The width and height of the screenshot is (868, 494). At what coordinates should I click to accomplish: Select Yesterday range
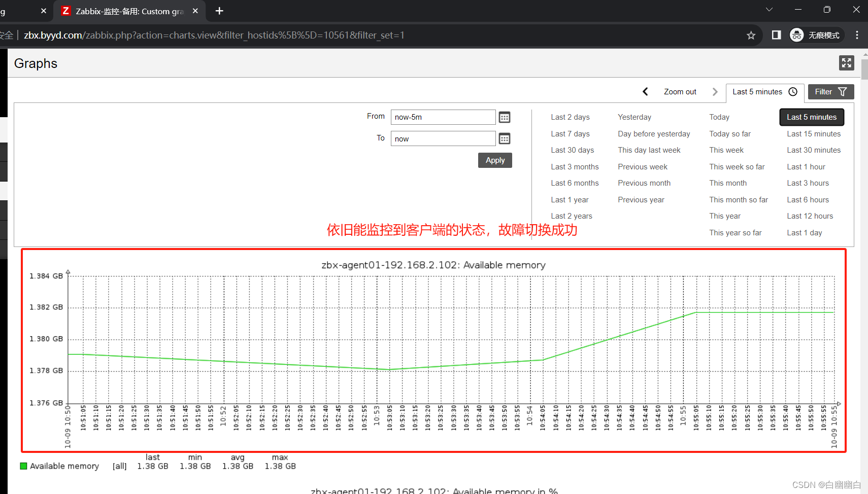point(634,117)
